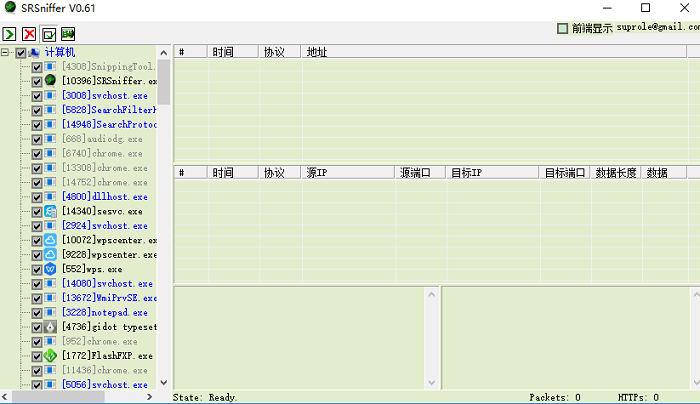This screenshot has width=700, height=404.
Task: Click the fourth green toolbar icon
Action: click(x=69, y=33)
